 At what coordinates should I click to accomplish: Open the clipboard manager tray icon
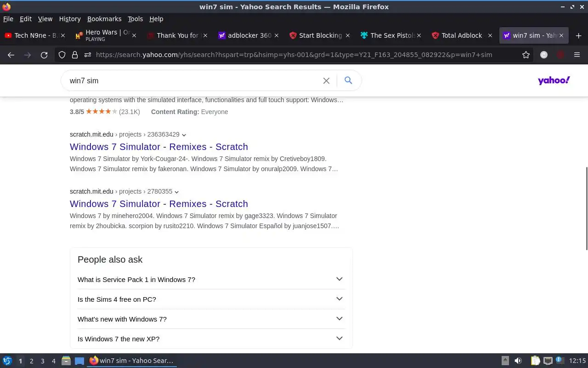(x=535, y=361)
